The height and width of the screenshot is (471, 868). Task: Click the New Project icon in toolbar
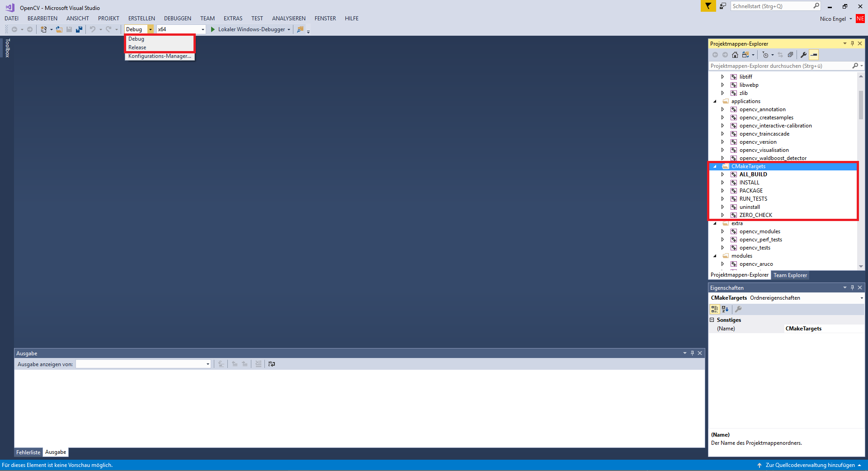(x=43, y=29)
